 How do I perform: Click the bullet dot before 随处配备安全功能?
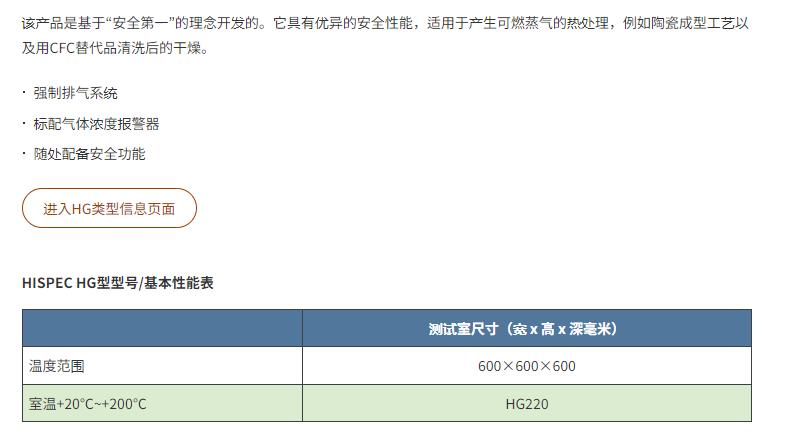(24, 153)
